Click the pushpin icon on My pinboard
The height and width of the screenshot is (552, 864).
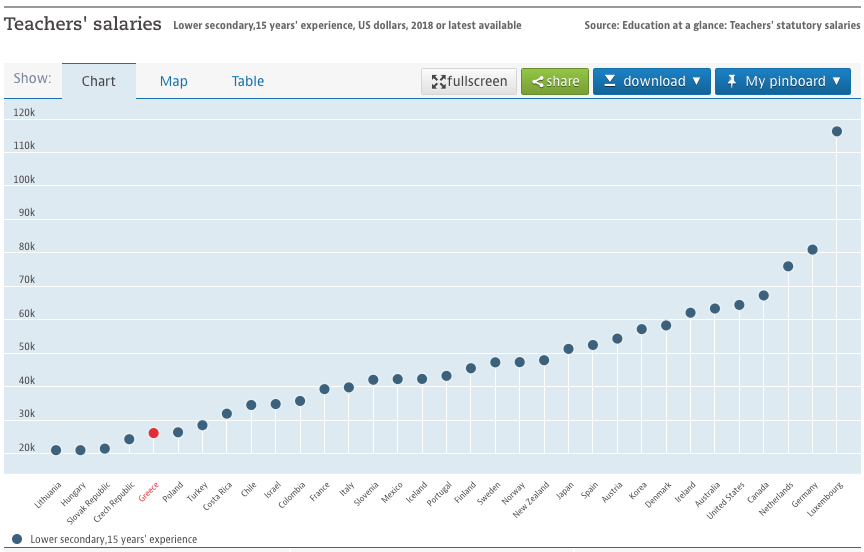pyautogui.click(x=731, y=81)
